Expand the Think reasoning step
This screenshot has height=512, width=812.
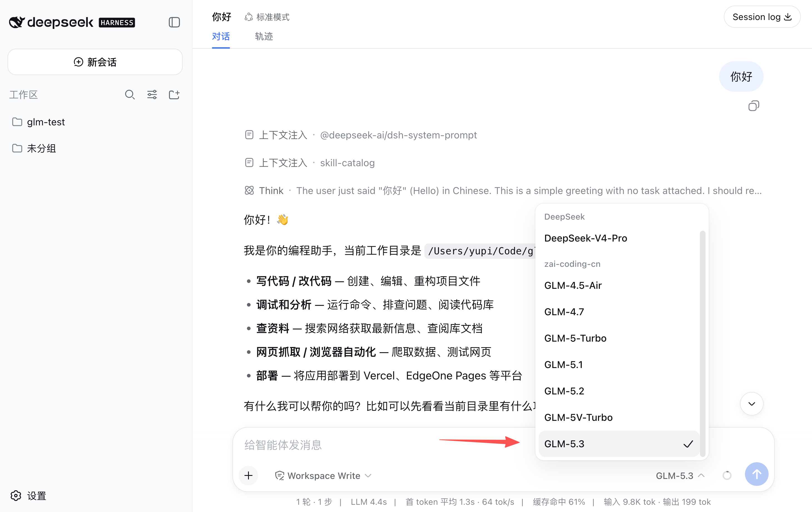click(x=503, y=191)
